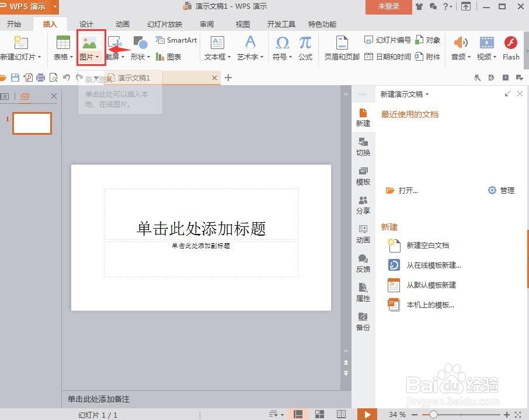Open the Switch (切换) sidebar panel
The height and width of the screenshot is (420, 529).
point(363,146)
